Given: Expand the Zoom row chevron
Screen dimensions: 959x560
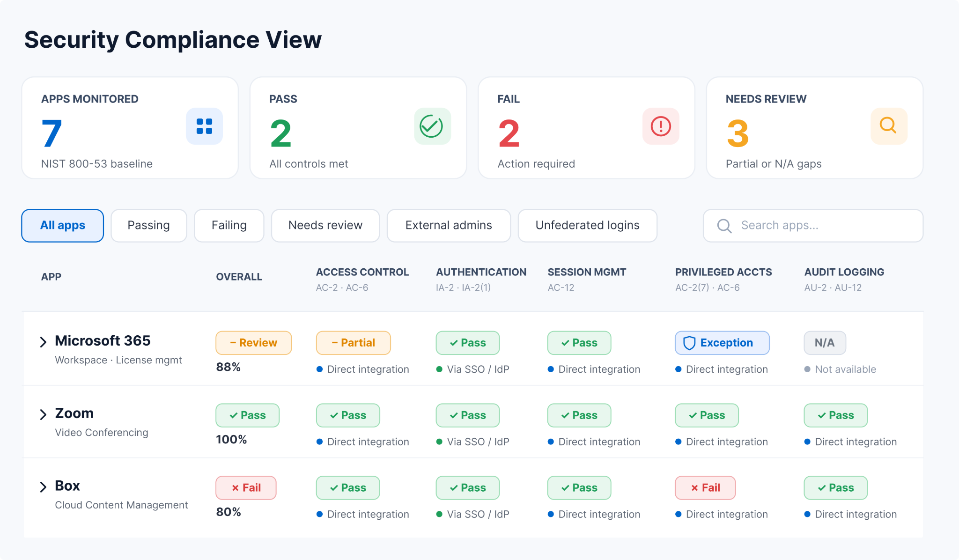Looking at the screenshot, I should (x=43, y=414).
